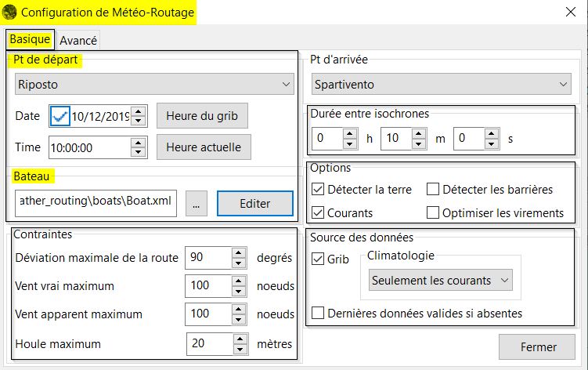Decrease isochrone hours with down arrow

point(349,143)
